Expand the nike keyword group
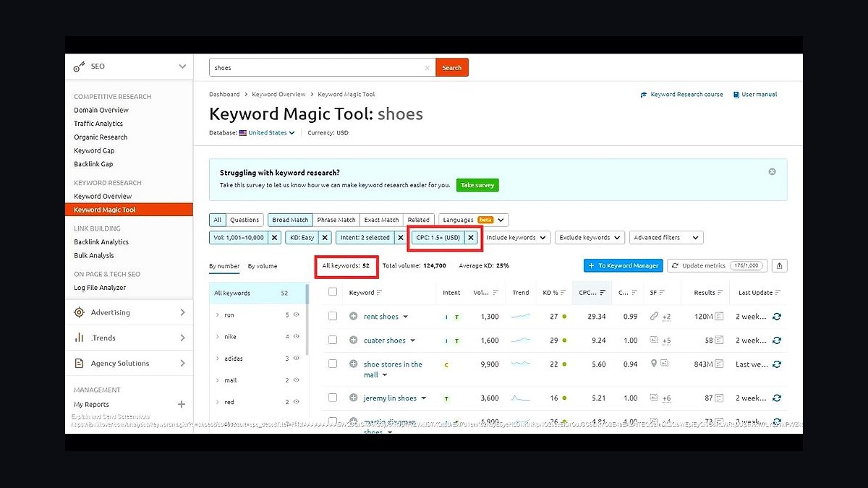This screenshot has height=488, width=868. point(218,337)
